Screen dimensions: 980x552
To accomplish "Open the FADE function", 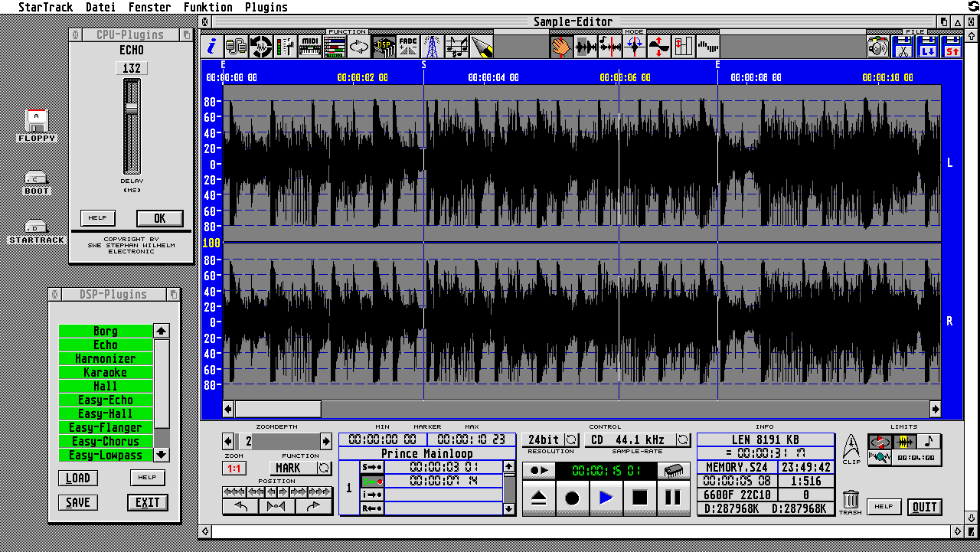I will point(408,47).
